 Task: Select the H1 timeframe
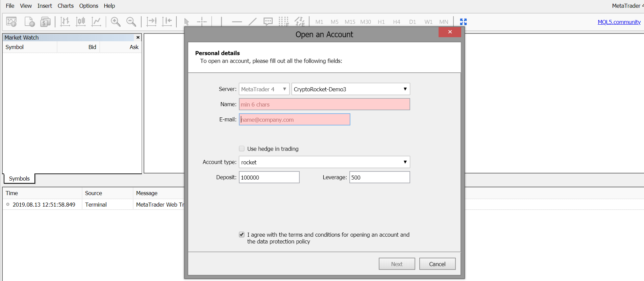(381, 22)
